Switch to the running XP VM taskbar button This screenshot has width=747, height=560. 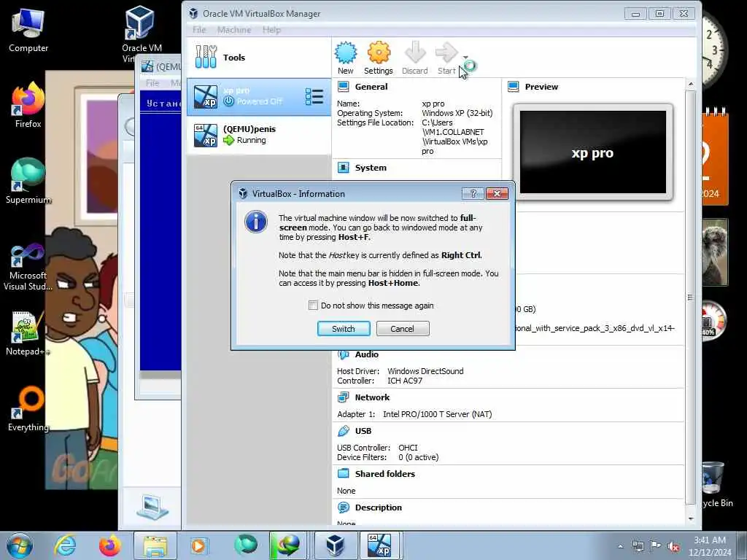379,545
